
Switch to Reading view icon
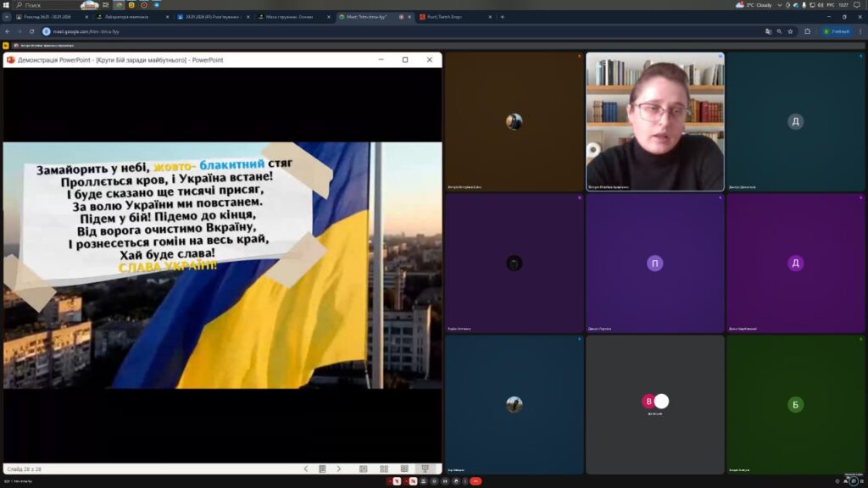[x=404, y=469]
